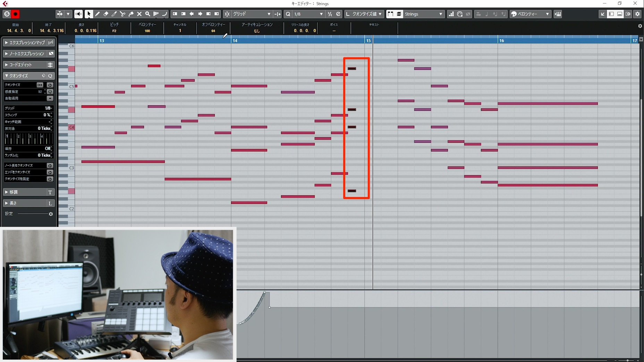Viewport: 644px width, 362px height.
Task: Click the open in separate window arrow icon
Action: tap(603, 14)
